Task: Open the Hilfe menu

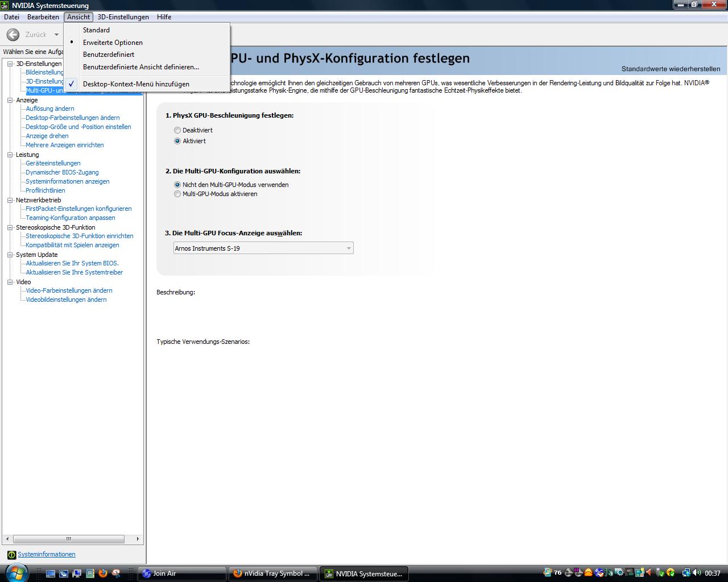Action: (x=164, y=17)
